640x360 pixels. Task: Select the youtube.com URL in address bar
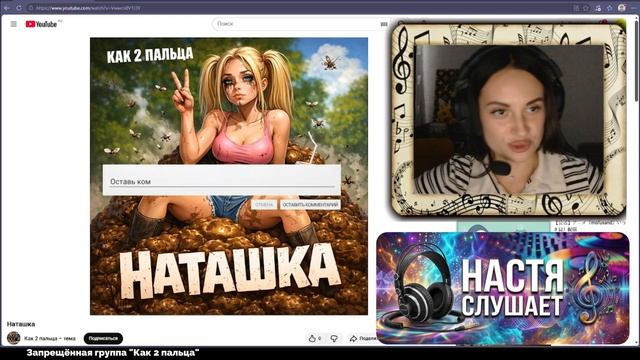(88, 8)
